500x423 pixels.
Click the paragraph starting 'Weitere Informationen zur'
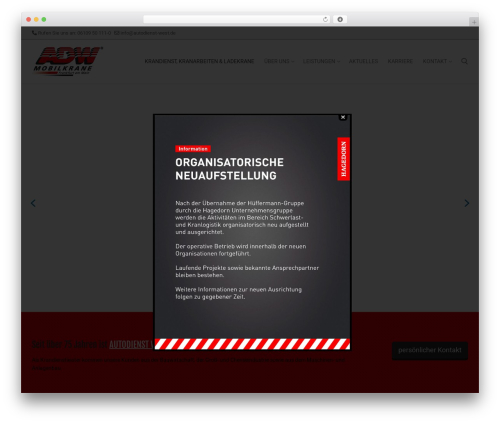pos(238,293)
